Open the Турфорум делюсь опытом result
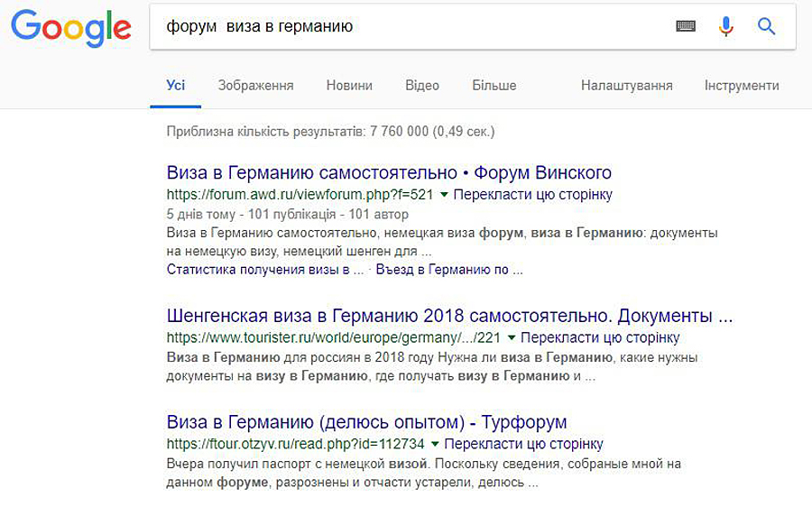This screenshot has height=507, width=812. coord(366,421)
